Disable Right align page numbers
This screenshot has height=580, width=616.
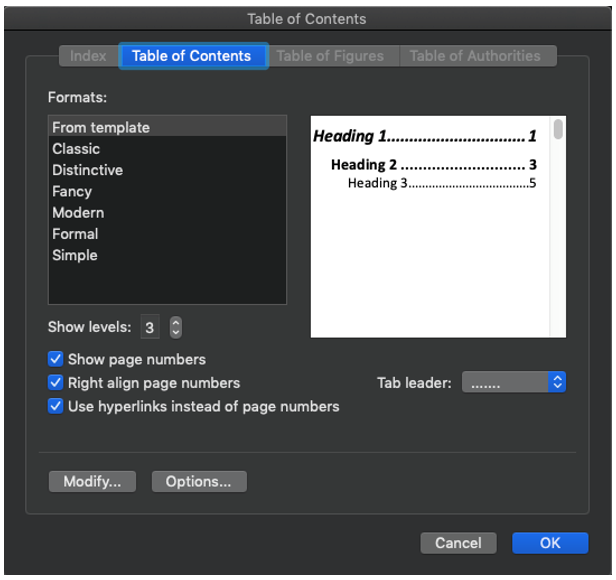[56, 383]
